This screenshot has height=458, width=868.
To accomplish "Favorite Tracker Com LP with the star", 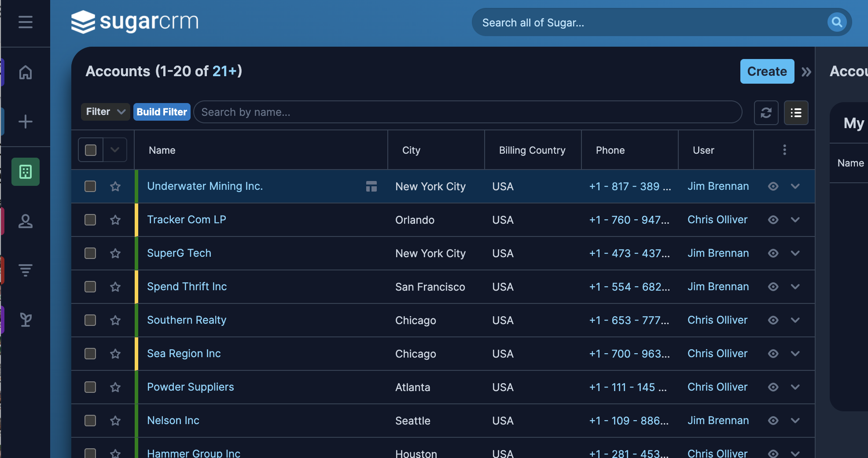I will (x=115, y=220).
